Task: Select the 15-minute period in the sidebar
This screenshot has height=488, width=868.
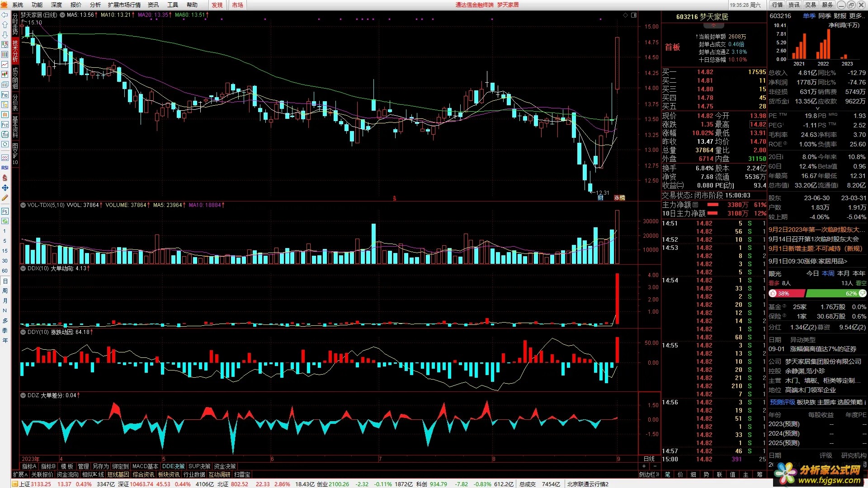Action: coord(5,251)
